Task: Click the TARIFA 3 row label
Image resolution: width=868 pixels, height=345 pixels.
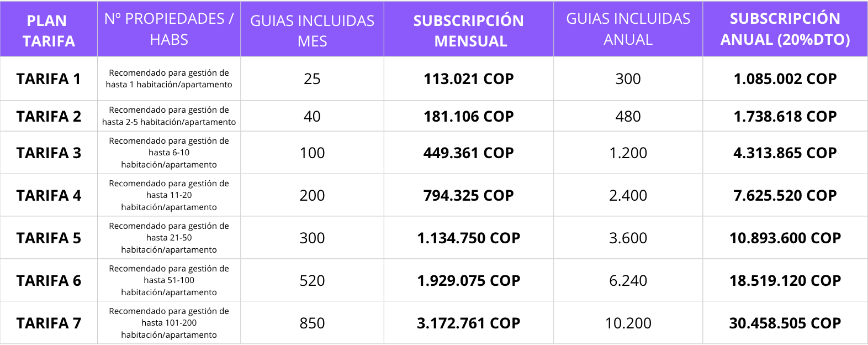Action: tap(49, 153)
